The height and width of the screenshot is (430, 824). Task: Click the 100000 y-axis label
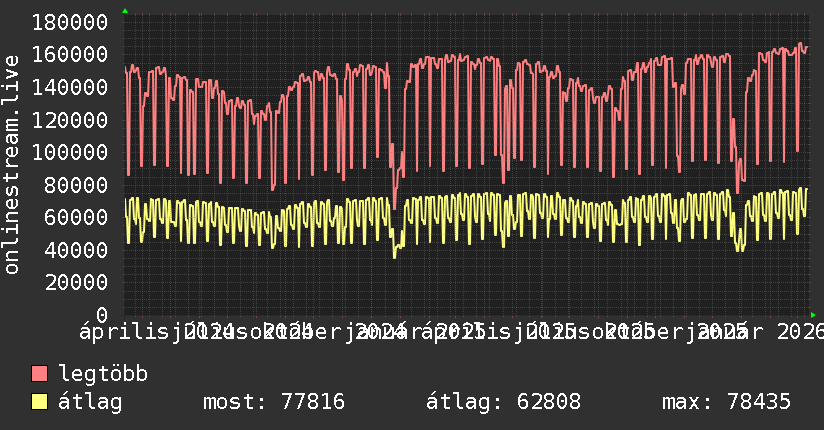coord(70,152)
